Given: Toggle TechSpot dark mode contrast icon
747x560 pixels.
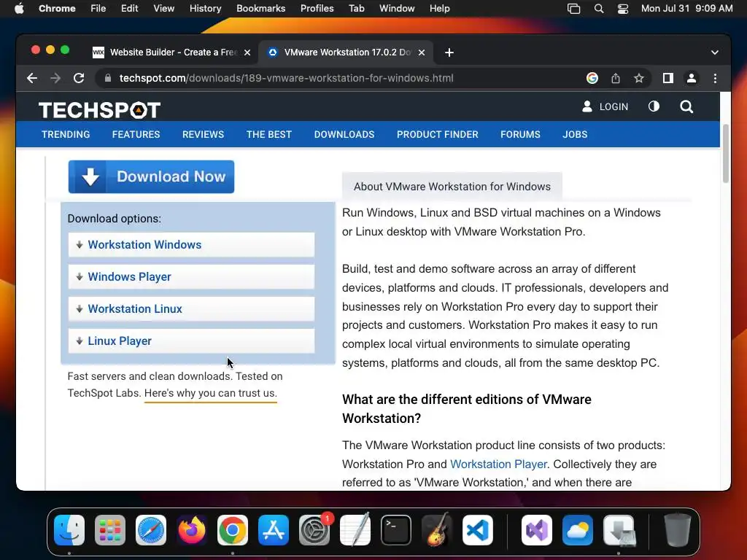Looking at the screenshot, I should pyautogui.click(x=654, y=106).
